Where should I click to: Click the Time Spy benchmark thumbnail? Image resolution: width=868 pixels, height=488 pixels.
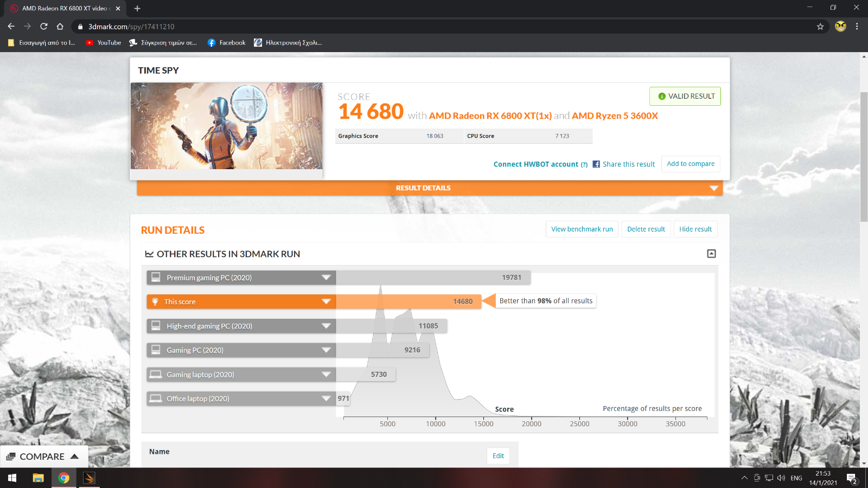(x=227, y=126)
